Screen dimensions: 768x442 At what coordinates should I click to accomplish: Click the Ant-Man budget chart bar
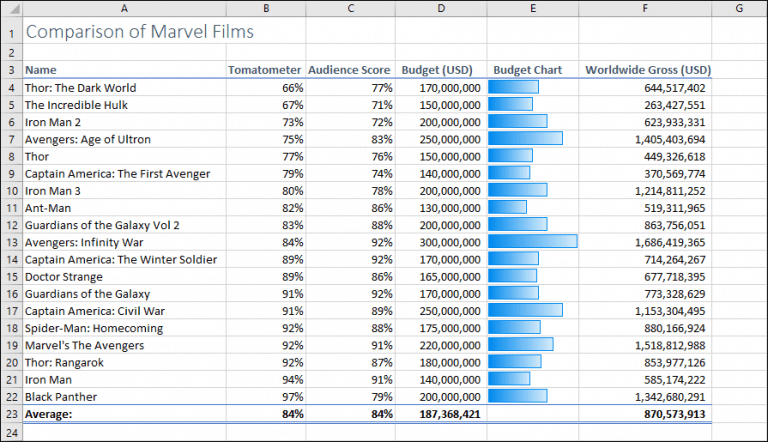(x=507, y=207)
